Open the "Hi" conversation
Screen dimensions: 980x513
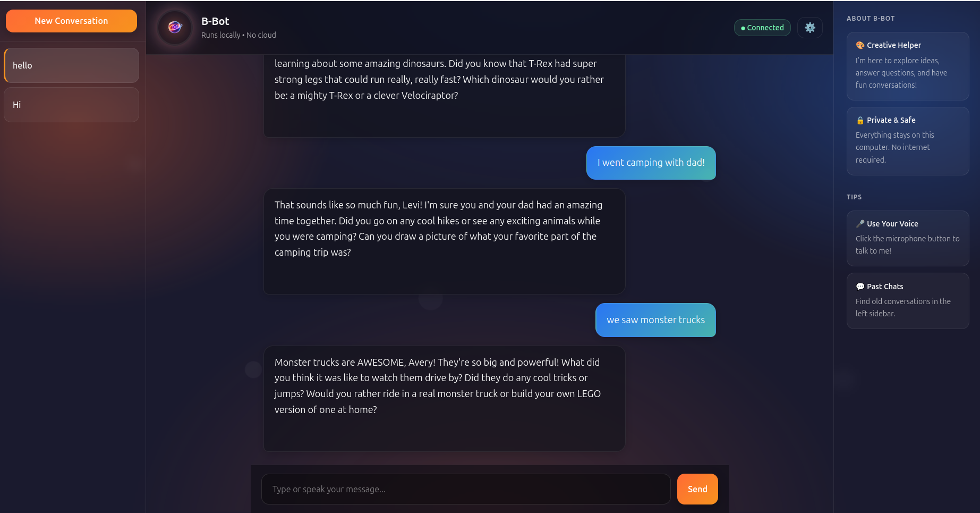pyautogui.click(x=71, y=104)
